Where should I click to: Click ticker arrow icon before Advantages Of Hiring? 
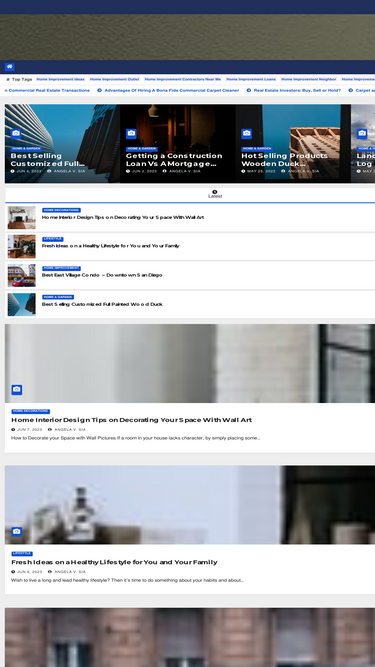point(99,90)
